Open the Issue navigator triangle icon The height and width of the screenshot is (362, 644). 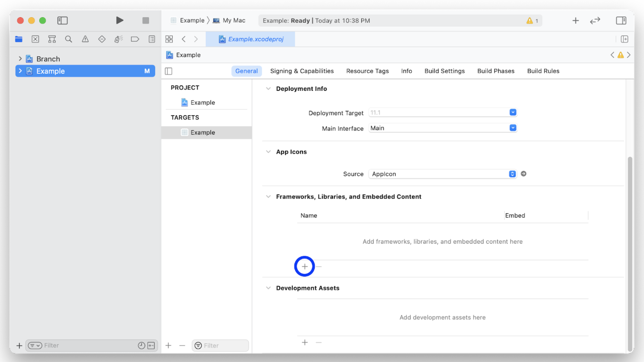tap(85, 39)
